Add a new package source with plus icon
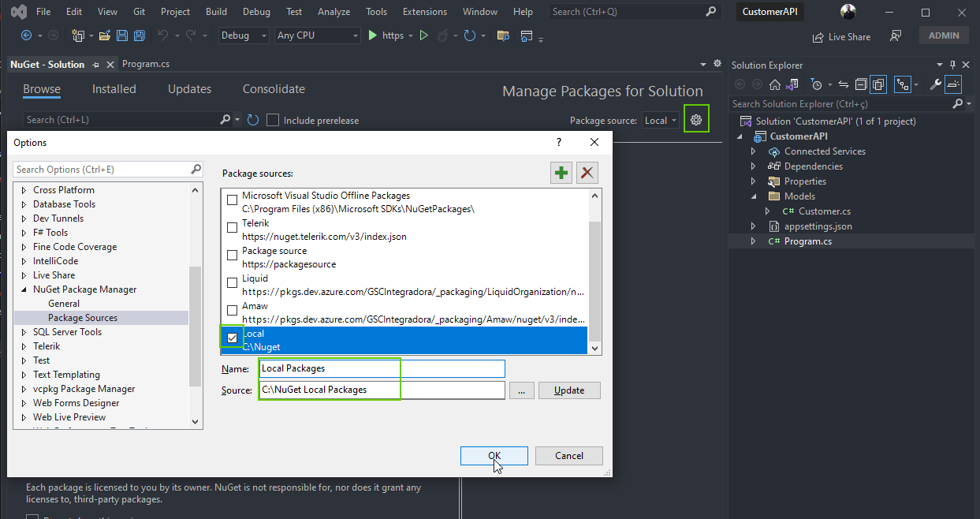This screenshot has height=519, width=980. [x=561, y=173]
